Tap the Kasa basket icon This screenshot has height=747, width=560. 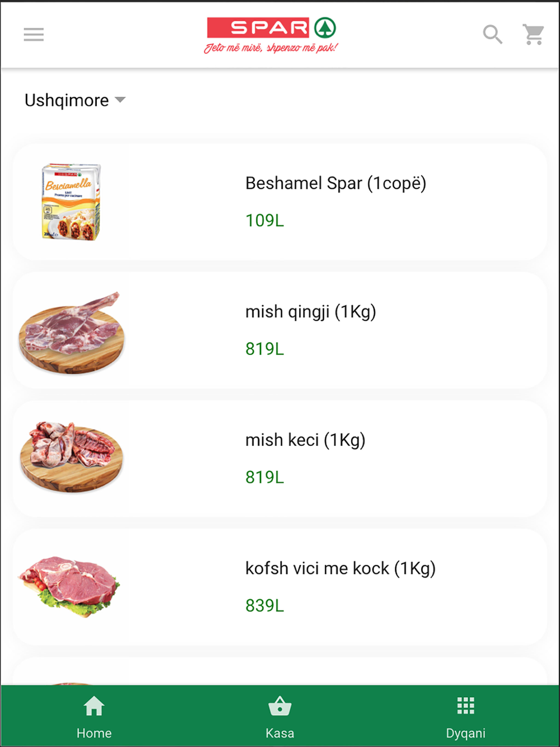tap(280, 706)
